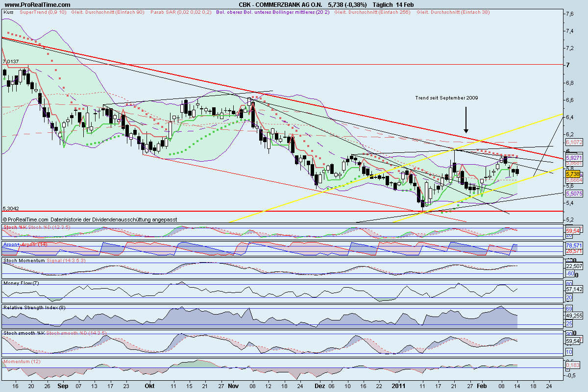Select the Stoch Momentum Signal (14 3 5 3) label
Viewport: 588px width, 392px height.
(x=45, y=261)
